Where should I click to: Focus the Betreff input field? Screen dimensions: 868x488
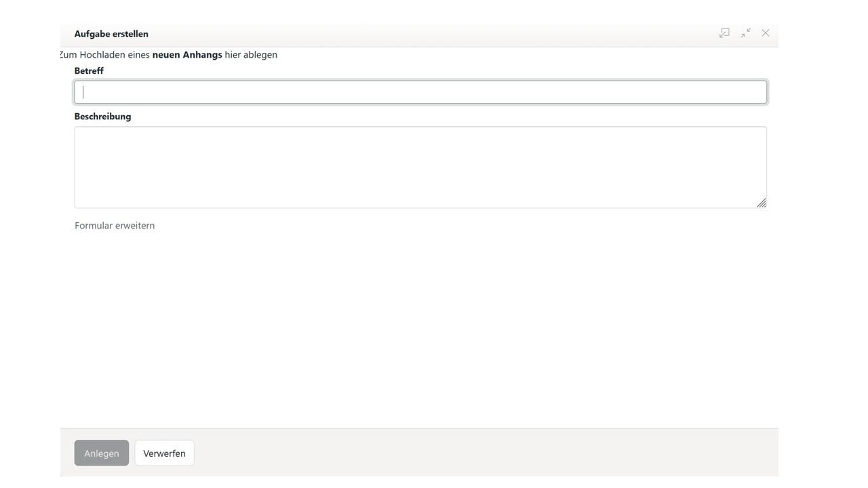(420, 92)
